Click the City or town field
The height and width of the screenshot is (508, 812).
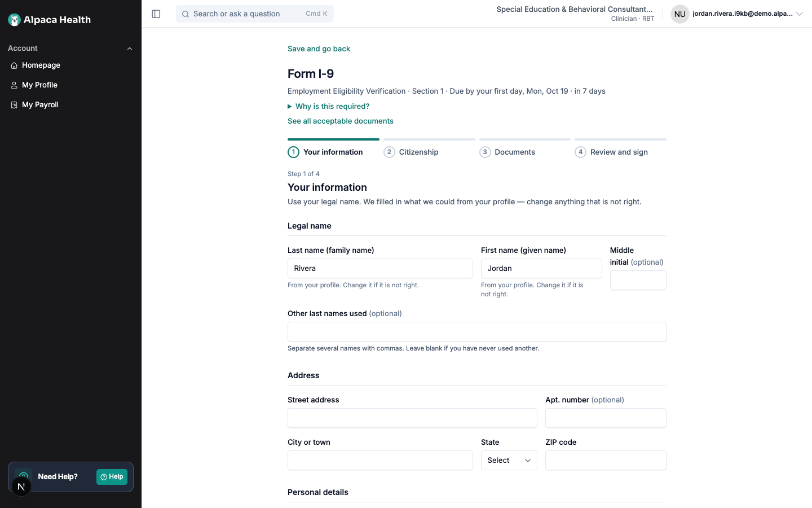380,461
